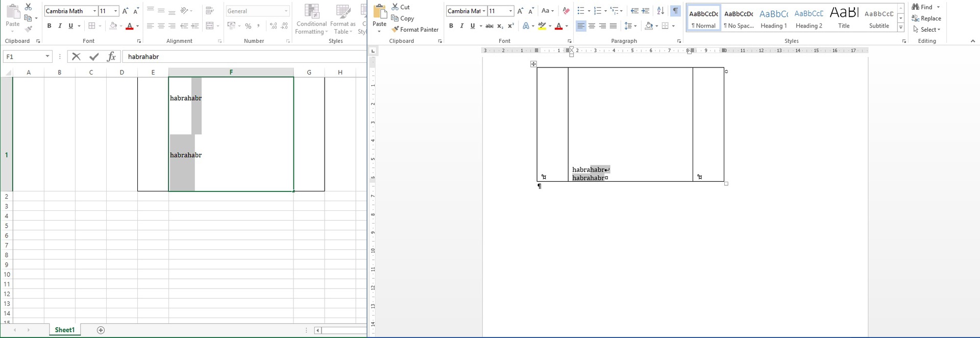Expand the Word Styles gallery More arrow

901,27
